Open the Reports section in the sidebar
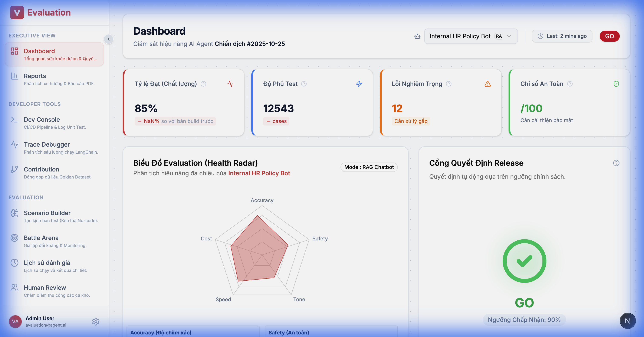This screenshot has height=337, width=644. (35, 76)
